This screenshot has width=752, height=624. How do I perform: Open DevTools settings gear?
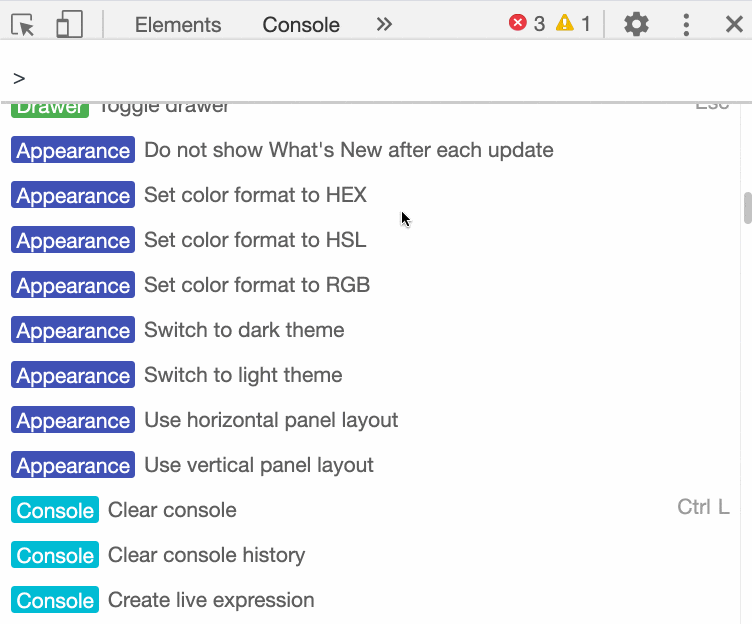(636, 25)
